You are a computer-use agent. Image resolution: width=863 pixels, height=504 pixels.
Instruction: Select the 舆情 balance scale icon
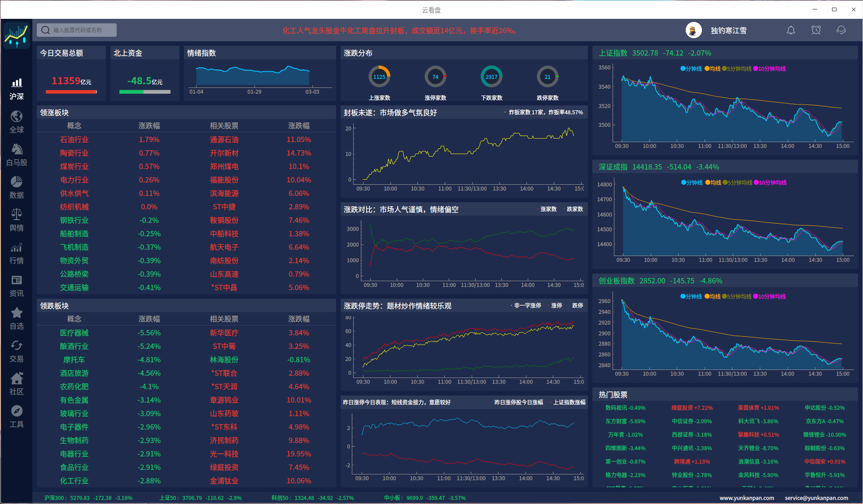[x=17, y=215]
